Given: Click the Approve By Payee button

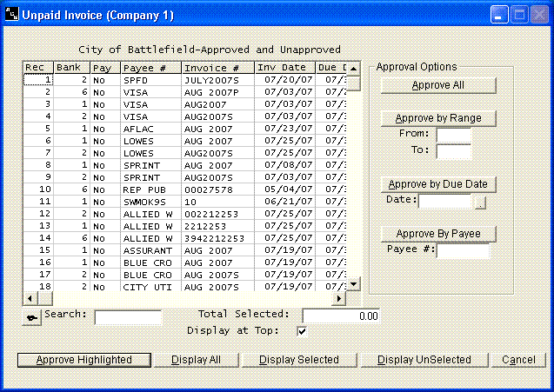Looking at the screenshot, I should [437, 234].
